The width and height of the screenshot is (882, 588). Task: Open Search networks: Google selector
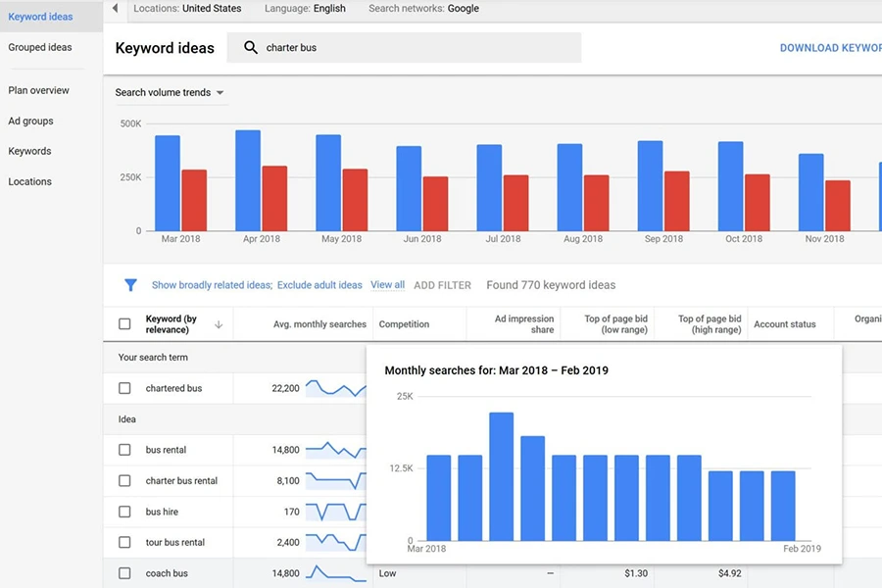pyautogui.click(x=423, y=9)
